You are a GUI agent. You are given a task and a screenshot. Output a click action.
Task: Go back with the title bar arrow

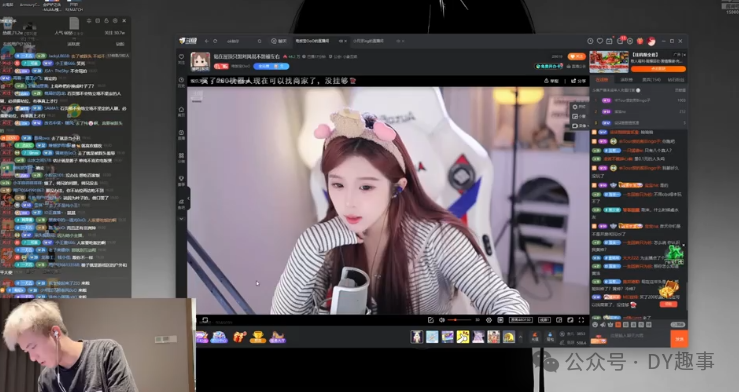[206, 41]
